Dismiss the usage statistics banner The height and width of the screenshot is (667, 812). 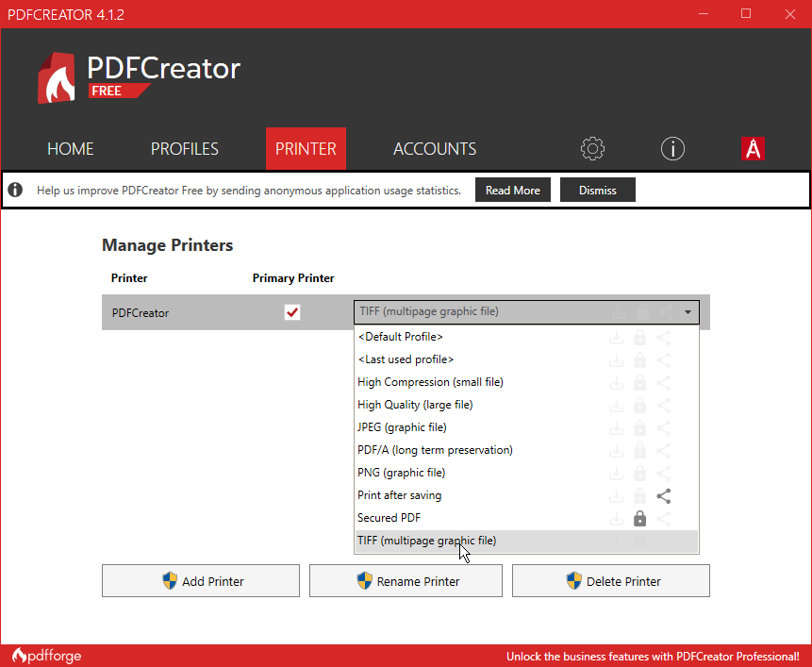point(597,190)
